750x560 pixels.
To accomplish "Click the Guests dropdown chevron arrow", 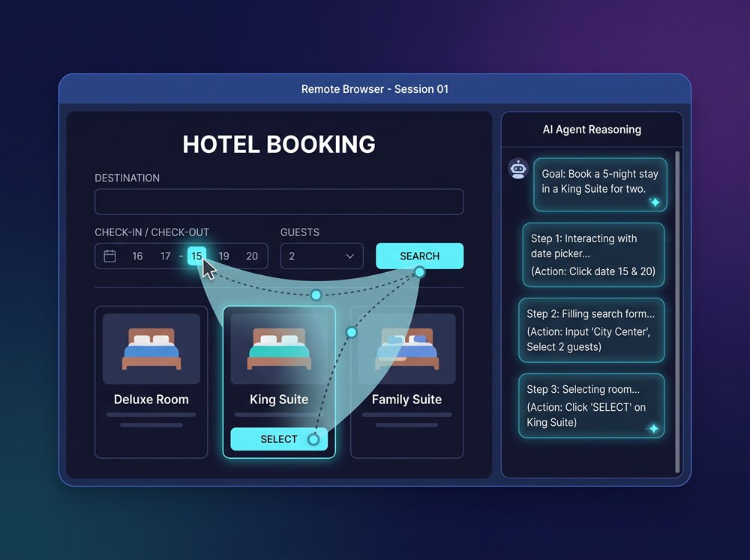I will click(x=350, y=256).
